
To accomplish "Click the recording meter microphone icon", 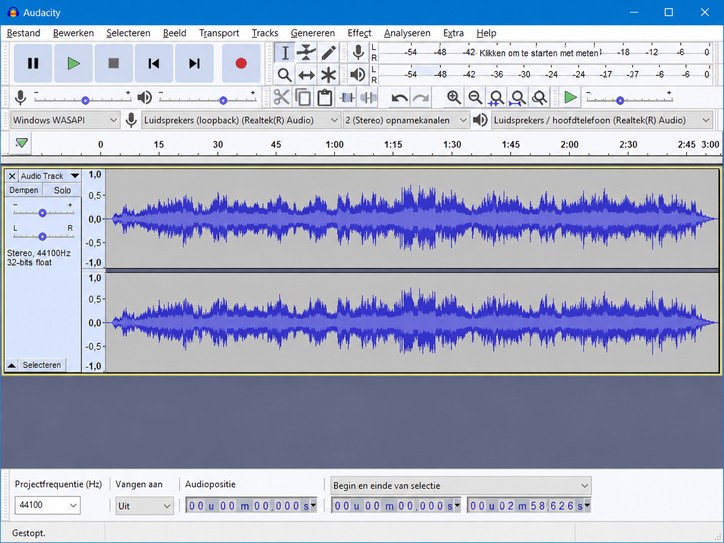I will click(x=358, y=53).
